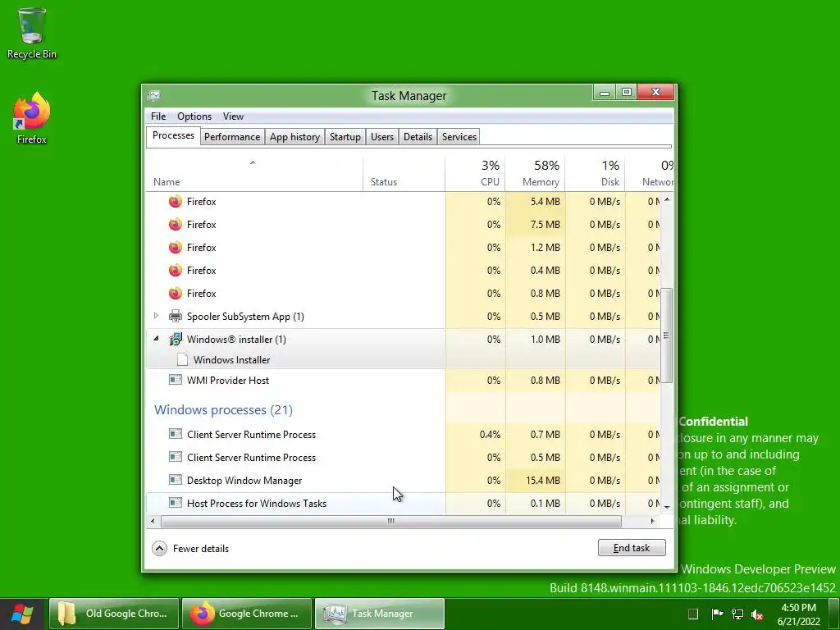Click the Desktop Window Manager row name
The height and width of the screenshot is (630, 840).
pyautogui.click(x=244, y=481)
